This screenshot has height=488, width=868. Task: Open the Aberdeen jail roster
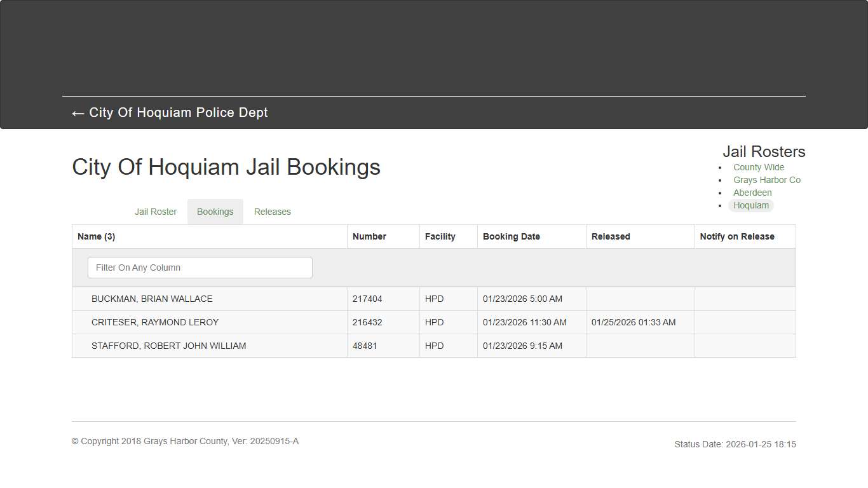click(752, 193)
